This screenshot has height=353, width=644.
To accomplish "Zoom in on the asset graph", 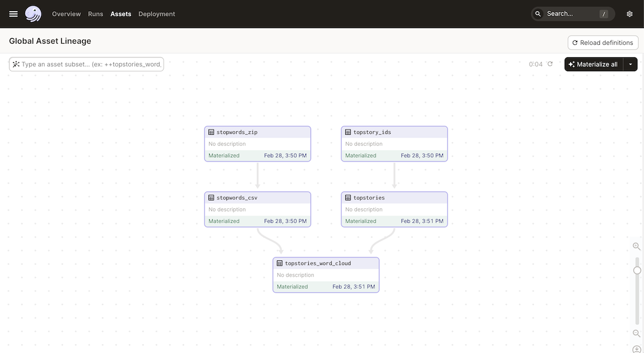I will (x=637, y=246).
